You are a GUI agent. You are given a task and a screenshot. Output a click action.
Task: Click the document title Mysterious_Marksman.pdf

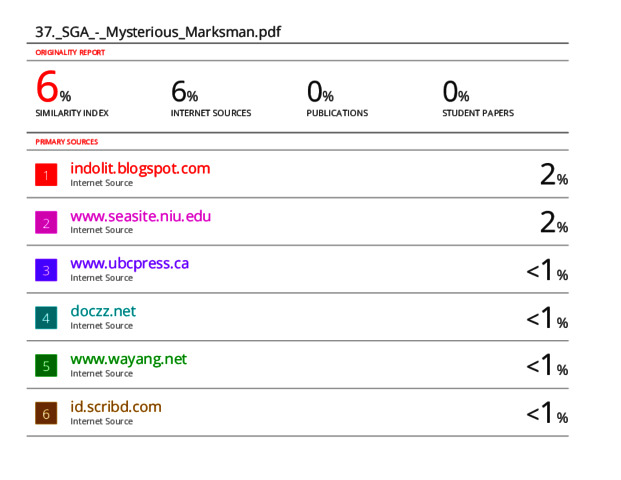click(x=158, y=32)
